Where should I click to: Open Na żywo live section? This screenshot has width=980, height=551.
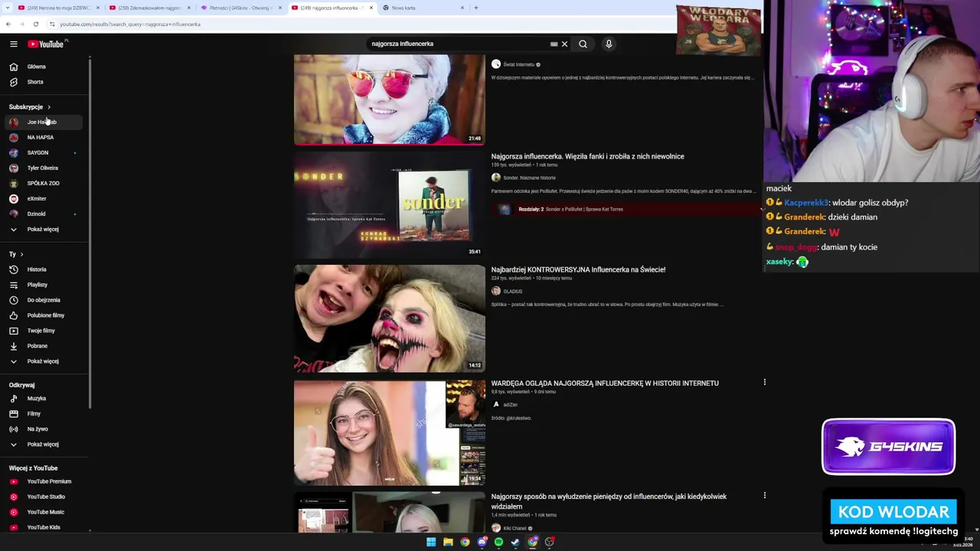43,429
